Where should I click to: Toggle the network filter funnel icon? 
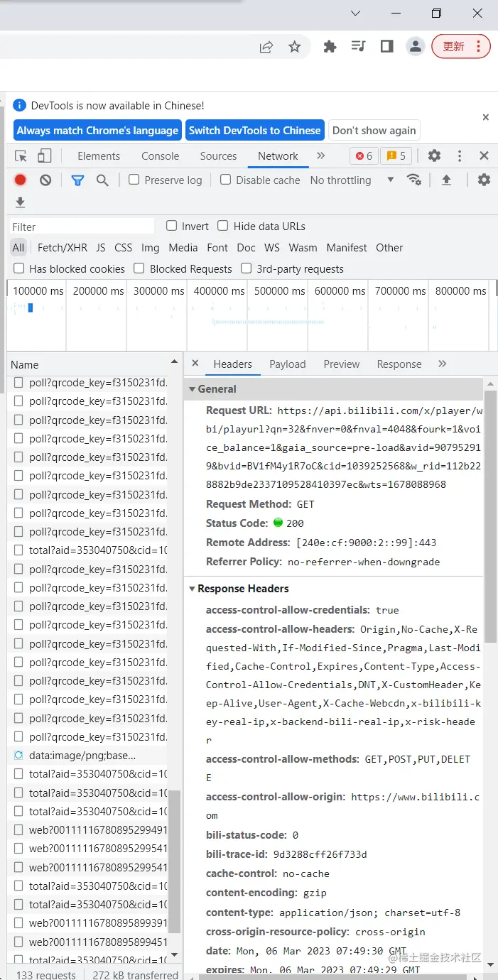[x=77, y=180]
